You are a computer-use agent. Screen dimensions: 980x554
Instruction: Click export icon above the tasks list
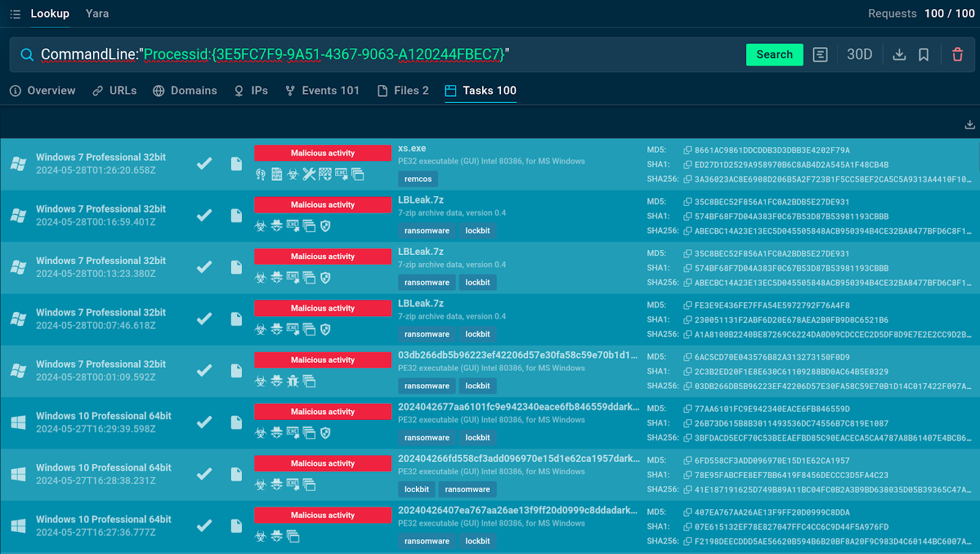(970, 124)
